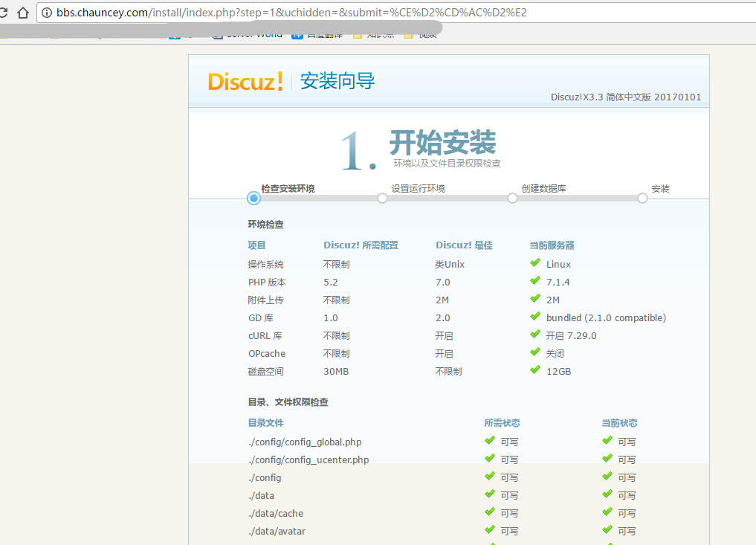Click the ./config/config_global.php path
Image resolution: width=756 pixels, height=545 pixels.
coord(306,442)
